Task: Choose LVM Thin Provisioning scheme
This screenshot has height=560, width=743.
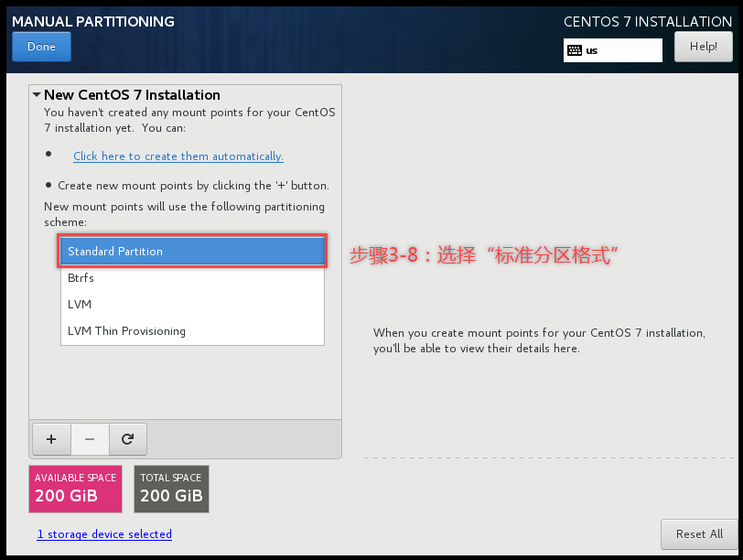Action: pos(192,330)
